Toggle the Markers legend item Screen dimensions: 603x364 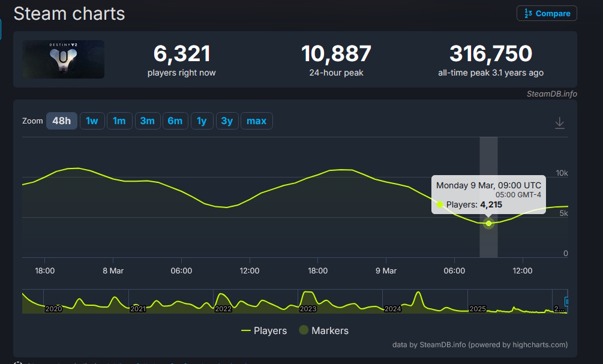point(323,330)
